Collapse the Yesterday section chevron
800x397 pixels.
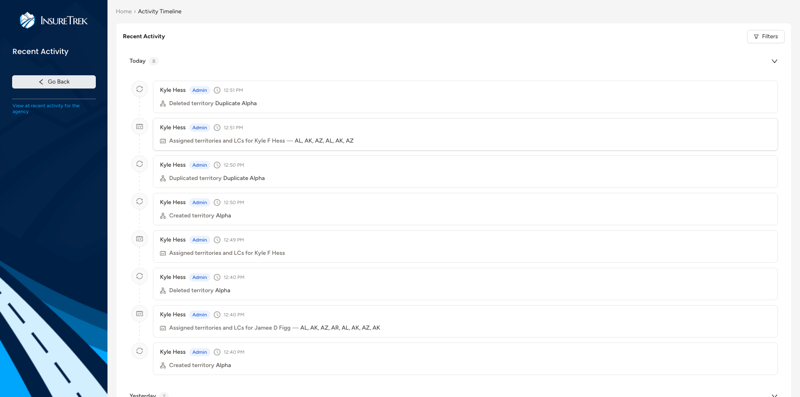(x=774, y=395)
